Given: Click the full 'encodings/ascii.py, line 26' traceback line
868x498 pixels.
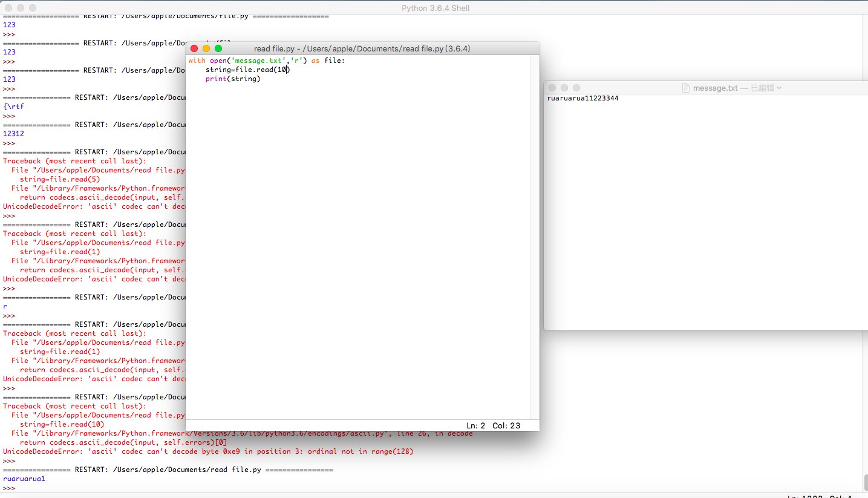Looking at the screenshot, I should click(x=242, y=433).
